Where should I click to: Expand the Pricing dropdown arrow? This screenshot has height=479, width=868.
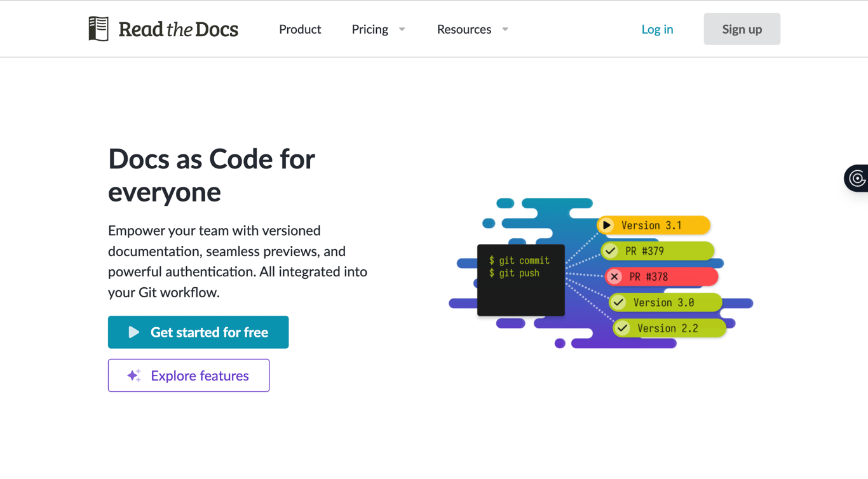tap(402, 29)
